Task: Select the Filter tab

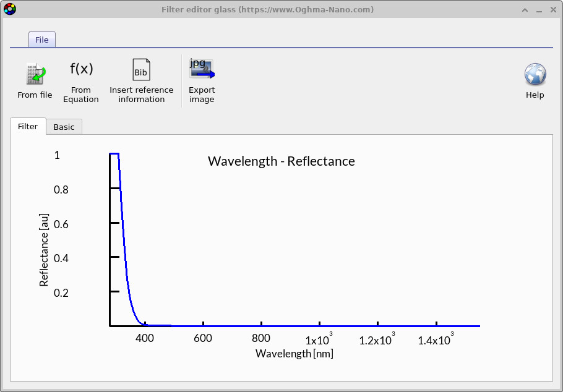Action: 28,126
